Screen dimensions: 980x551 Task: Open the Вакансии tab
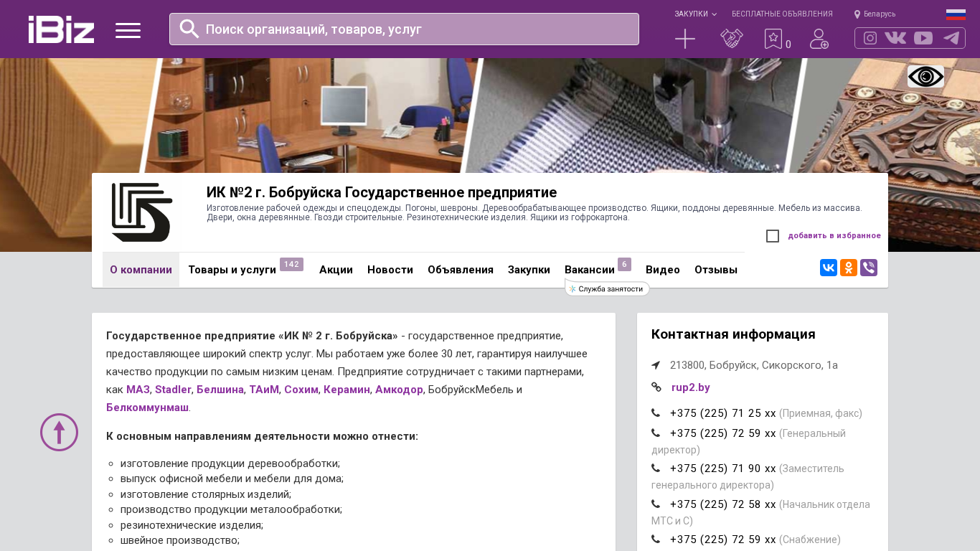pyautogui.click(x=590, y=270)
